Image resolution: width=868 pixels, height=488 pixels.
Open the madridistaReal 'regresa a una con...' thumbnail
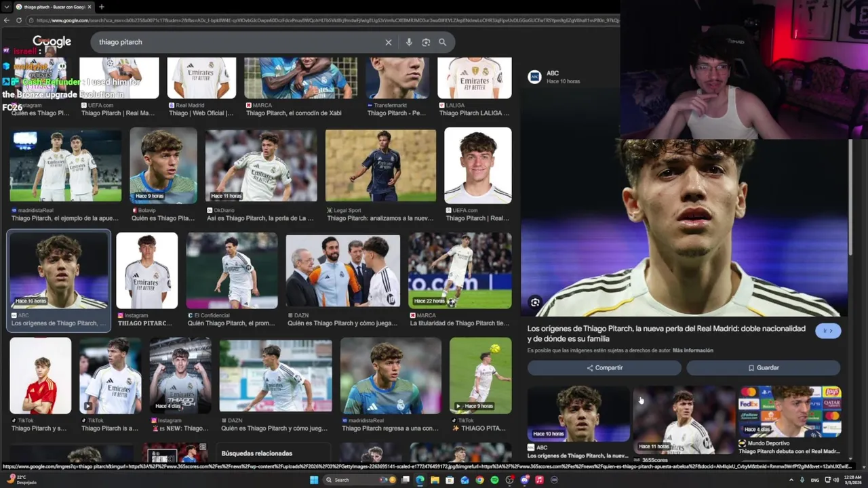(391, 375)
